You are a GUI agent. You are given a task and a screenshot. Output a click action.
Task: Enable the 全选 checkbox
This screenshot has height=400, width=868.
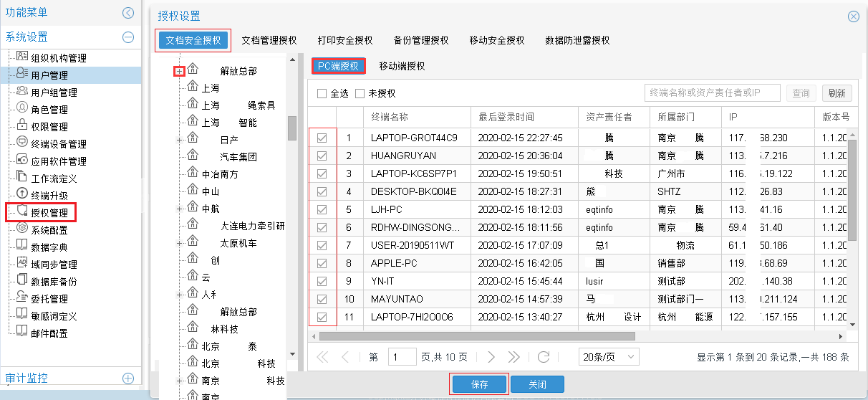click(x=322, y=93)
